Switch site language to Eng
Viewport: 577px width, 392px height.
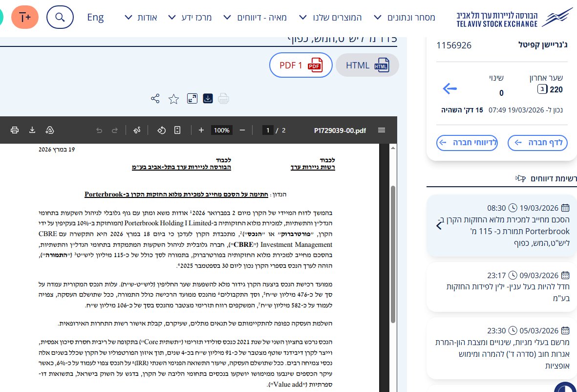(x=95, y=17)
